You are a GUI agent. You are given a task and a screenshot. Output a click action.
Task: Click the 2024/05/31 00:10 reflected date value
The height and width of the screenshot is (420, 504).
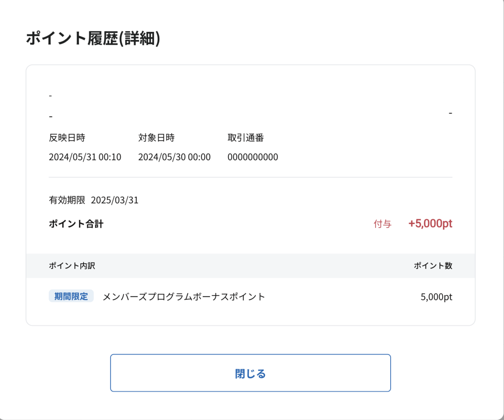(85, 157)
